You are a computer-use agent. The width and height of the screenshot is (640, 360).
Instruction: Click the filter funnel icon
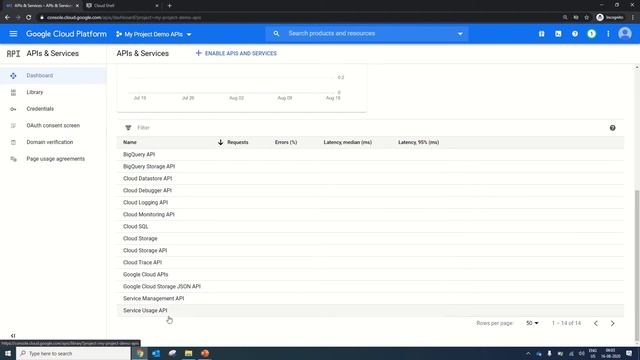[x=128, y=128]
